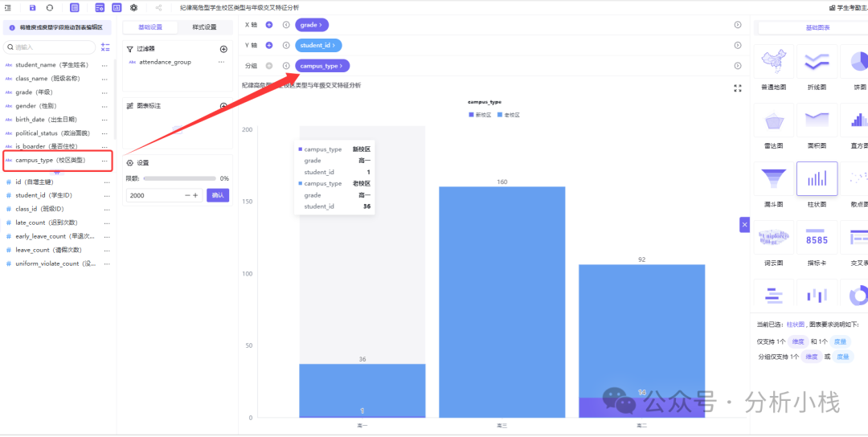This screenshot has width=868, height=437.
Task: Click the 限额 progress slider
Action: (x=179, y=178)
